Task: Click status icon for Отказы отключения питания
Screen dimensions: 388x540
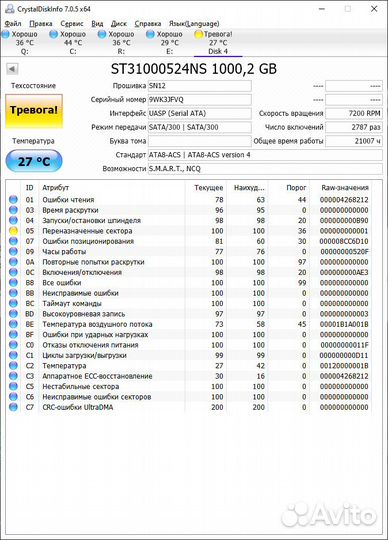Action: tap(13, 345)
